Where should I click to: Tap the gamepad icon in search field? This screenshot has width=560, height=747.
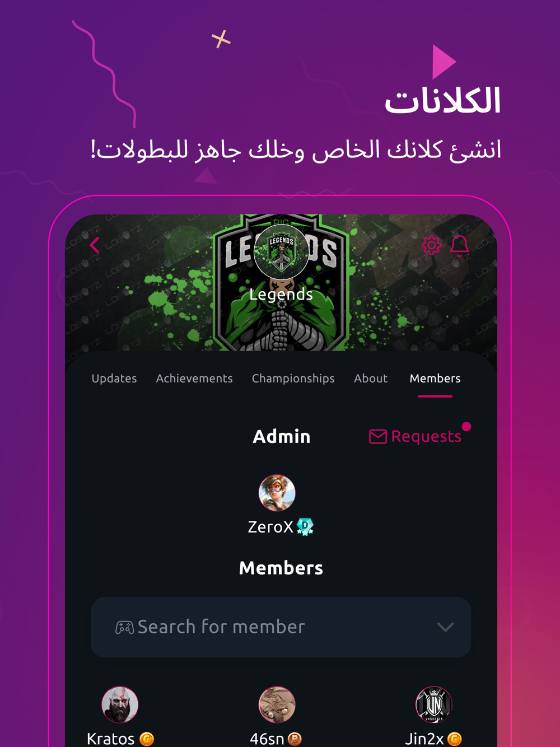124,627
